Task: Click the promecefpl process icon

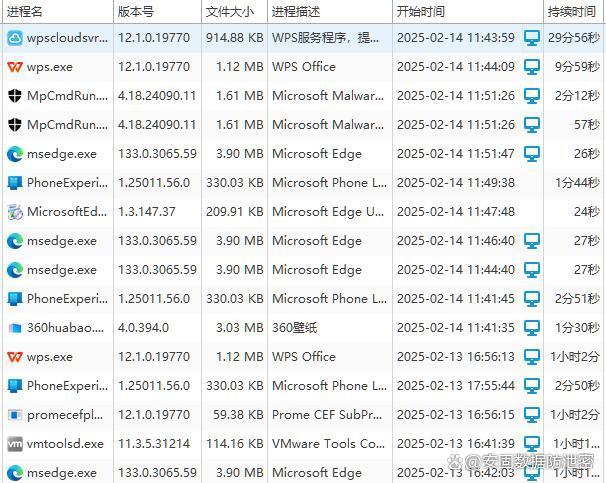Action: pyautogui.click(x=15, y=415)
